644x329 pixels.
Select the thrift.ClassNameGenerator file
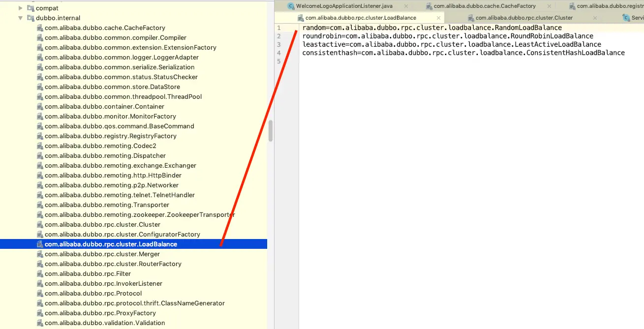[x=135, y=303]
